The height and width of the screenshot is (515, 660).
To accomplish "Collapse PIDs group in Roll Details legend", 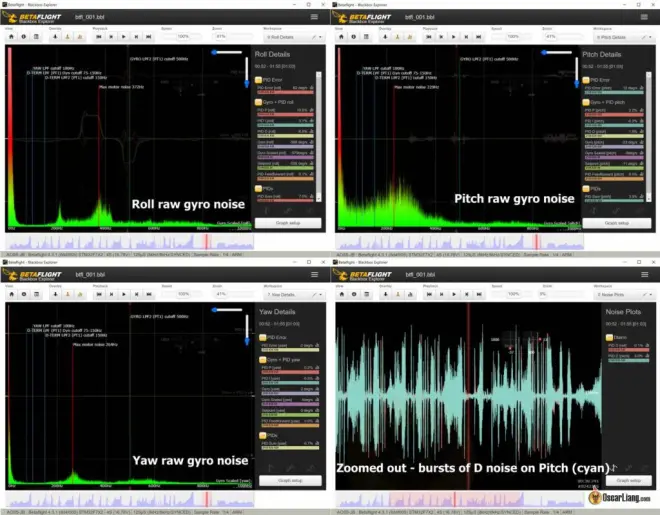I will (258, 188).
